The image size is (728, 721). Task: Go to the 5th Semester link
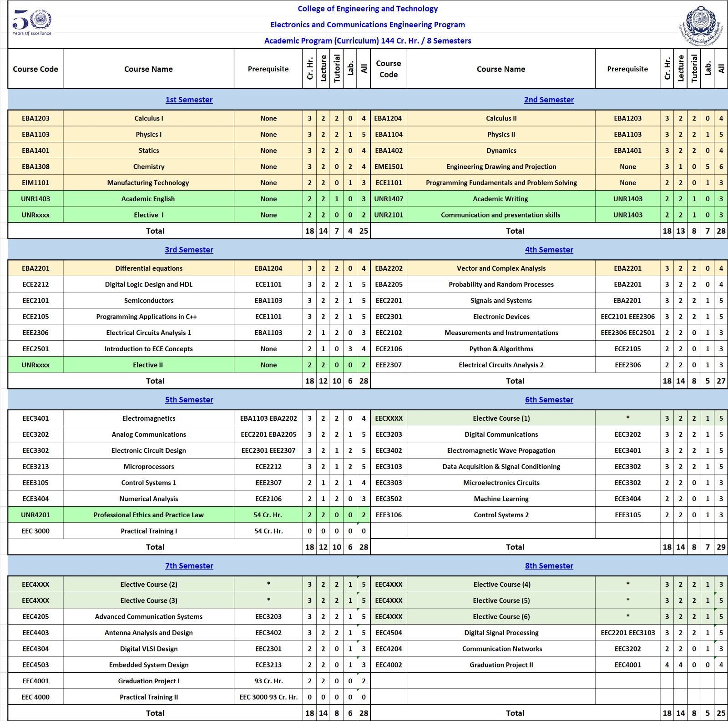click(189, 400)
